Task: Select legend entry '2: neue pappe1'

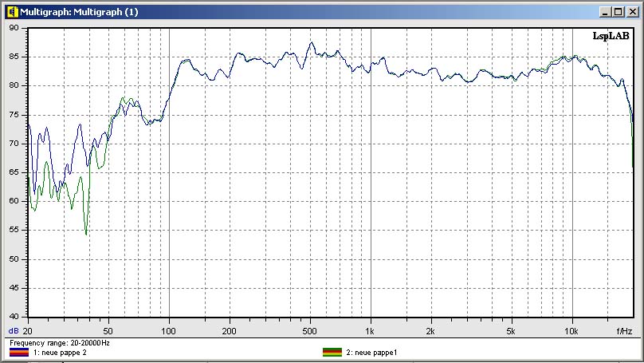Action: point(371,353)
